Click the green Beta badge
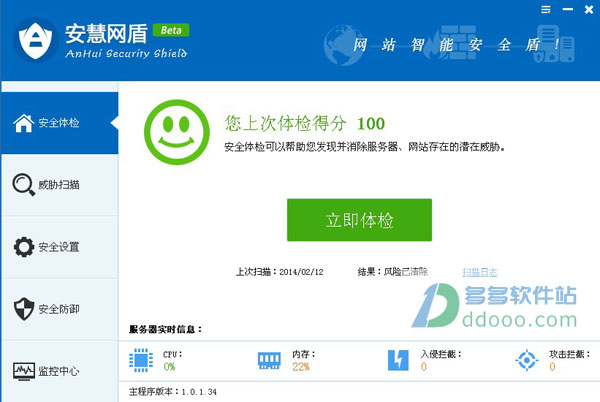The image size is (600, 402). (x=171, y=30)
